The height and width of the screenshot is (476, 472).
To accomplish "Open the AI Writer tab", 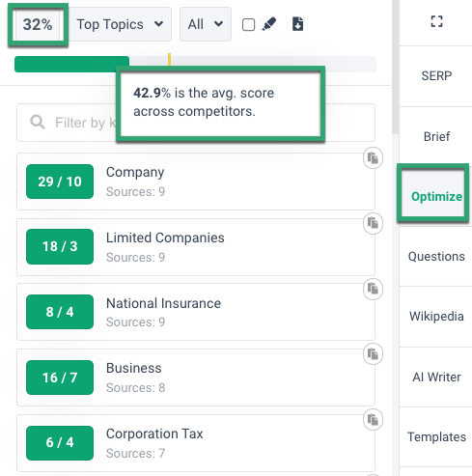I will click(x=436, y=377).
